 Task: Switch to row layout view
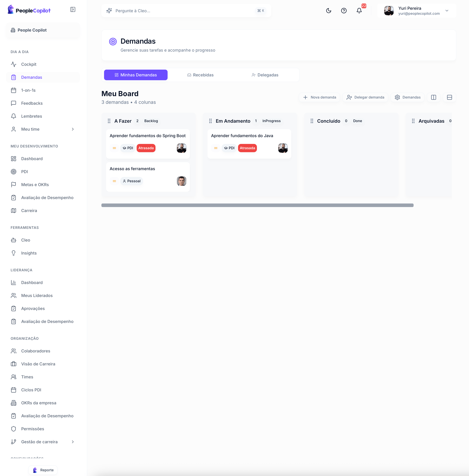point(450,97)
